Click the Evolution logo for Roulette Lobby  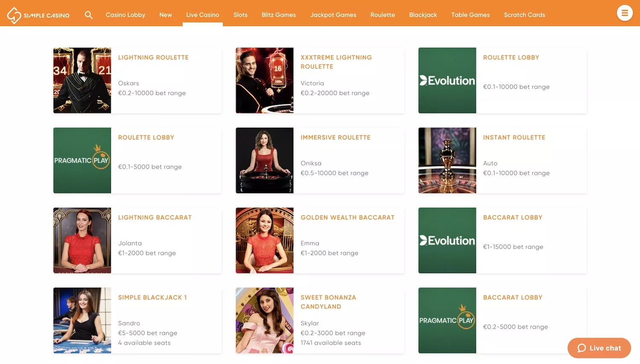tap(447, 80)
